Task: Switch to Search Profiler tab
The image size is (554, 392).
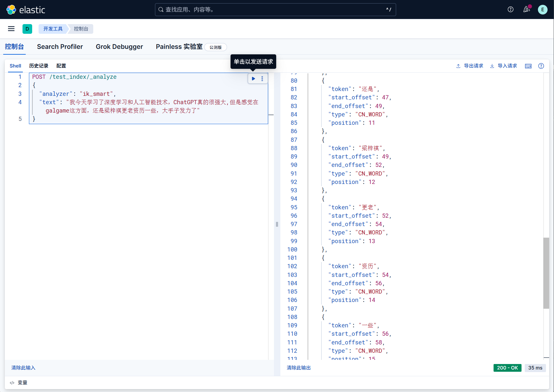Action: (x=60, y=47)
